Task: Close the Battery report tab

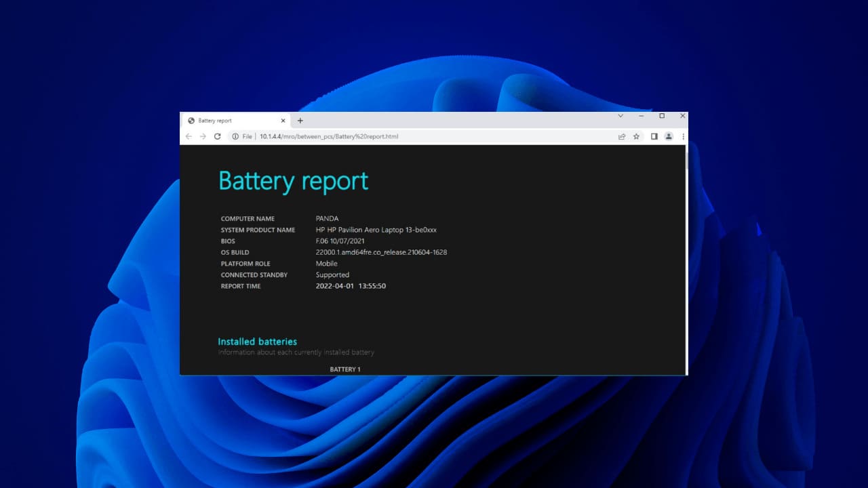Action: [283, 121]
